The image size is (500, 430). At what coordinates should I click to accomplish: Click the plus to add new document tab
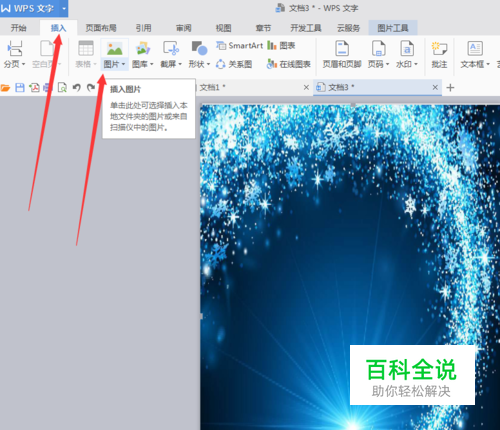[450, 88]
